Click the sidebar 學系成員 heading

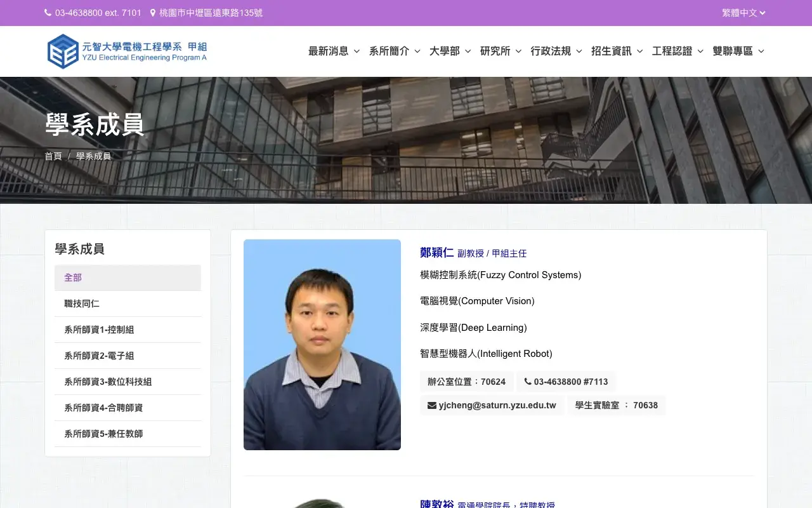(x=80, y=249)
